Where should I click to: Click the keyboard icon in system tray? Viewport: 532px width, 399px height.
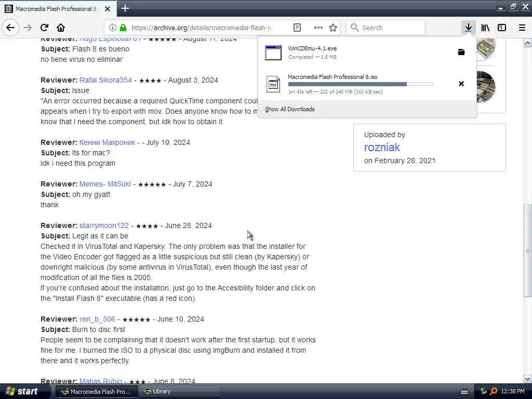pos(464,392)
